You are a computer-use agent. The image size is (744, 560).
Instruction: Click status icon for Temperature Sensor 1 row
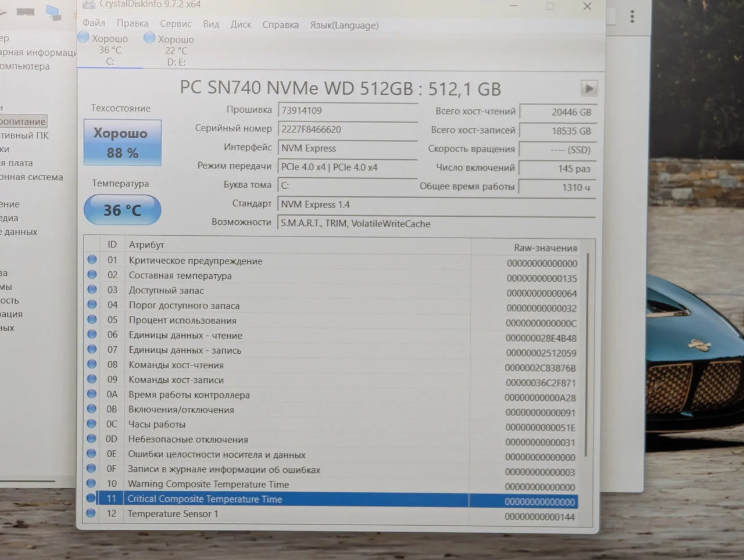tap(91, 513)
